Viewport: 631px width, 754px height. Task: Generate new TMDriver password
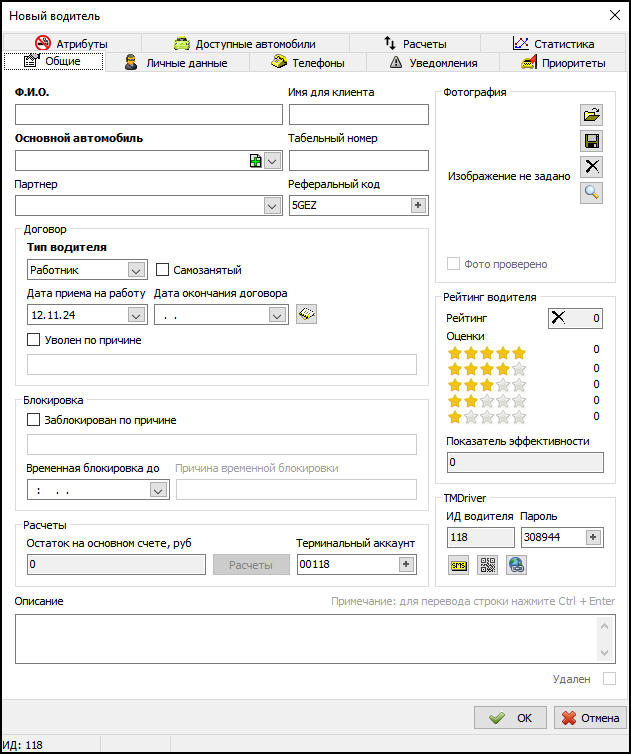point(593,538)
